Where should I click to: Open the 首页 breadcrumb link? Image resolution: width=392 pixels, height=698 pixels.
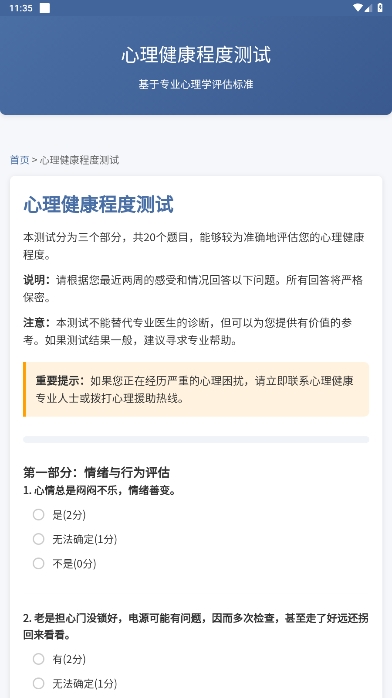20,160
